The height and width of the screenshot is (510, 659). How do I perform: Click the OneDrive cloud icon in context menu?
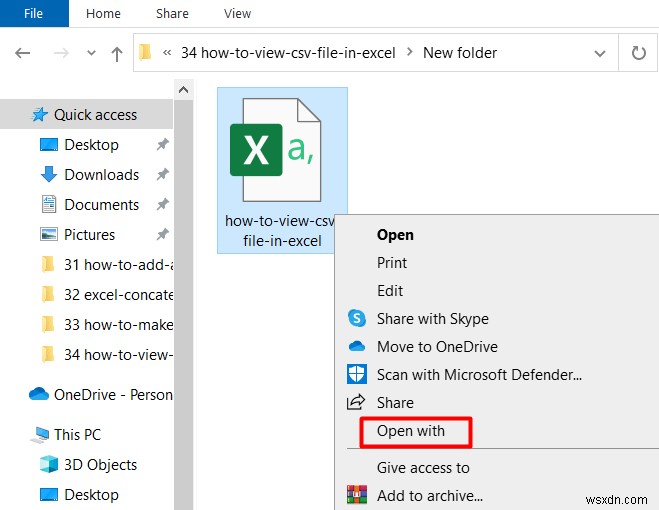pyautogui.click(x=357, y=346)
